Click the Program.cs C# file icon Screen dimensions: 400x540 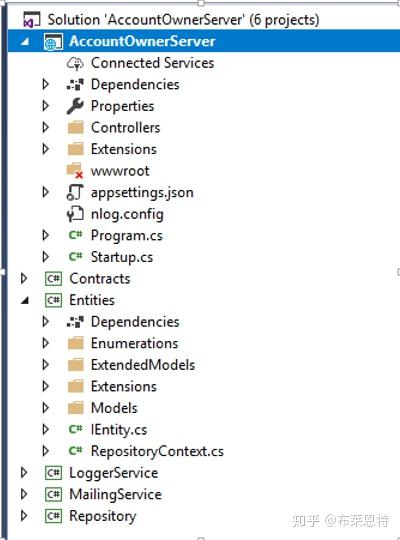pyautogui.click(x=75, y=235)
